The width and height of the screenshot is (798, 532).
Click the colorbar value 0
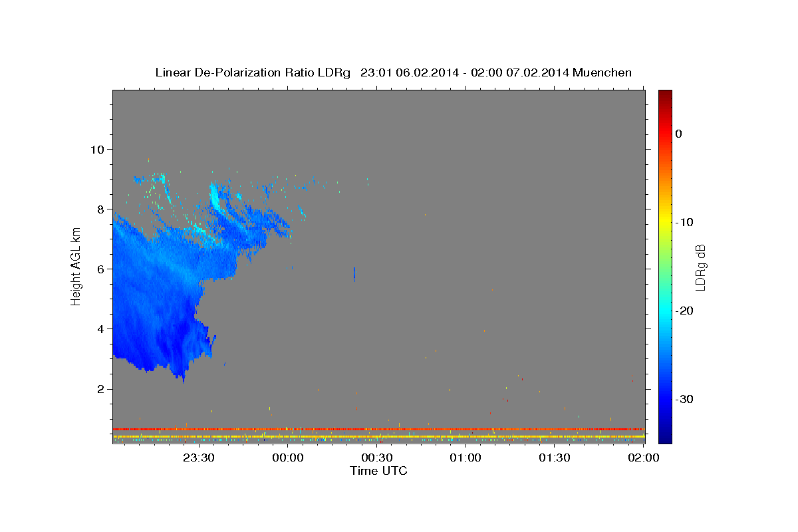[x=679, y=134]
